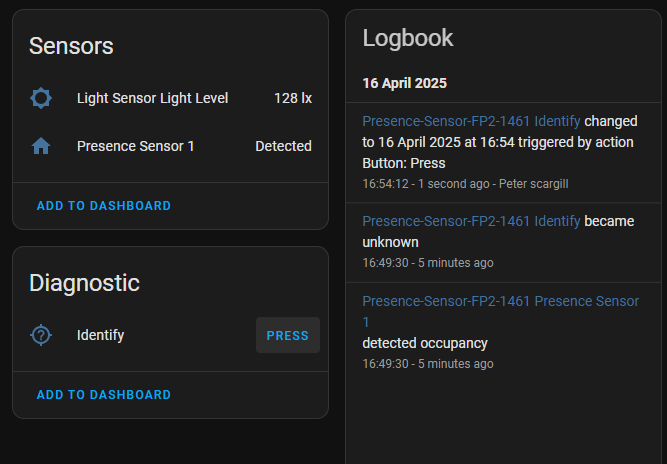The height and width of the screenshot is (464, 667).
Task: Open the Presence Sensor 1 logbook link
Action: (x=500, y=301)
